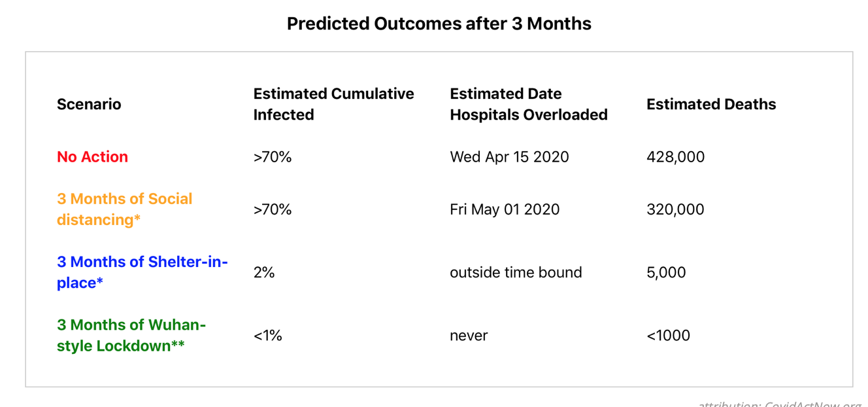Click the Estimated Date Hospitals Overloaded header
The width and height of the screenshot is (868, 407).
click(x=528, y=104)
